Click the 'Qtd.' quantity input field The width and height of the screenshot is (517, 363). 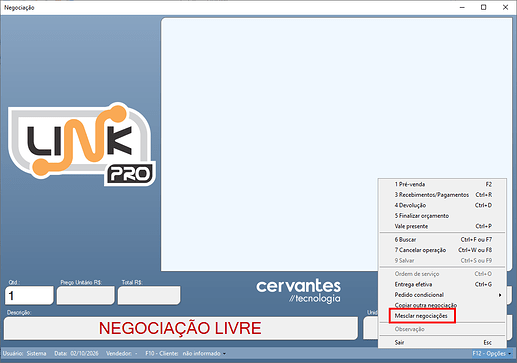[29, 295]
